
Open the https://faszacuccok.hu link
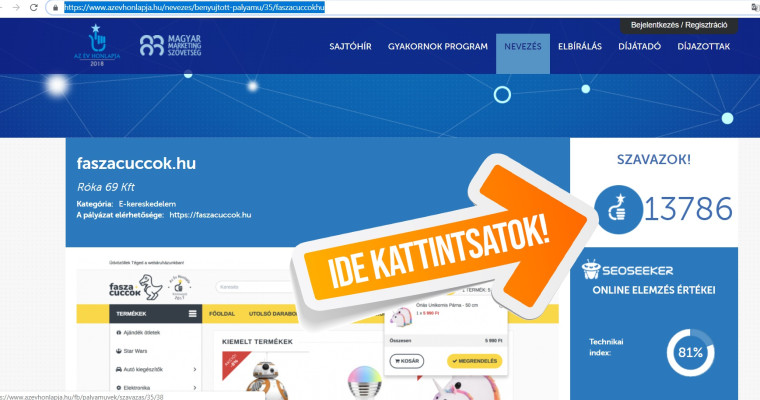[210, 215]
